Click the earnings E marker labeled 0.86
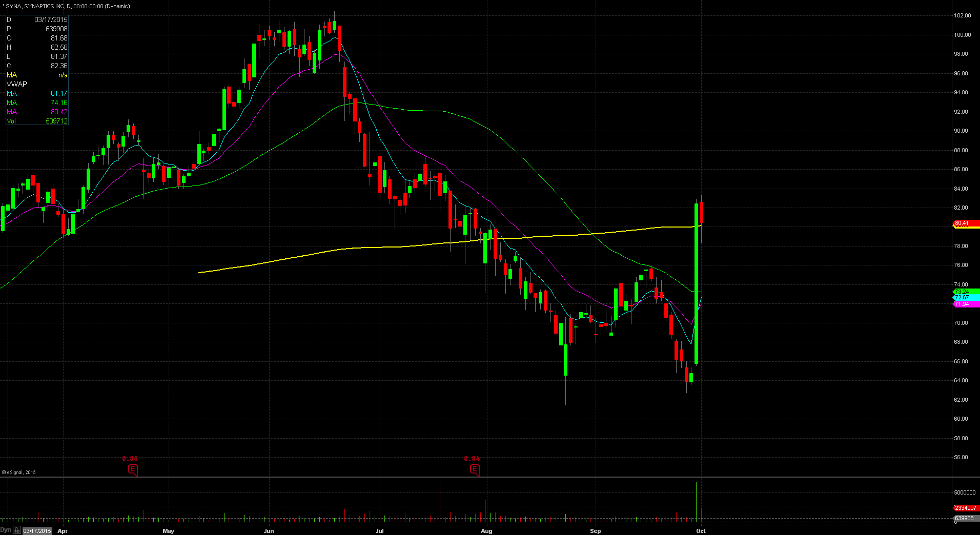980x535 pixels. (133, 470)
